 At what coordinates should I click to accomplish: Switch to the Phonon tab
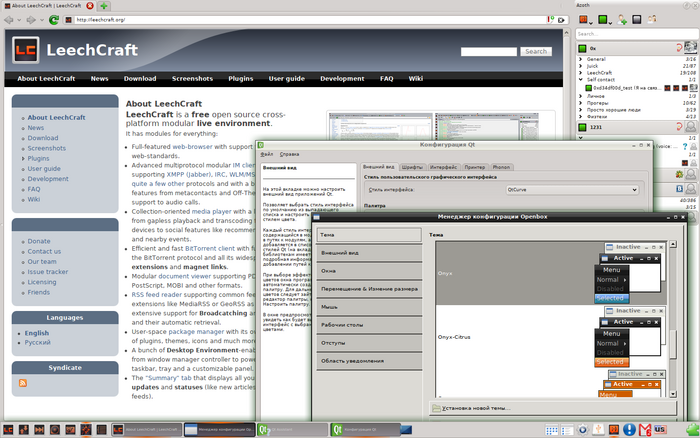501,167
